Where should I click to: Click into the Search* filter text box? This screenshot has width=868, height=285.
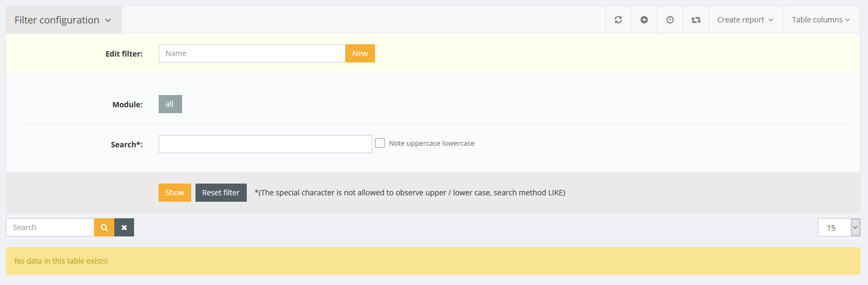click(x=265, y=144)
